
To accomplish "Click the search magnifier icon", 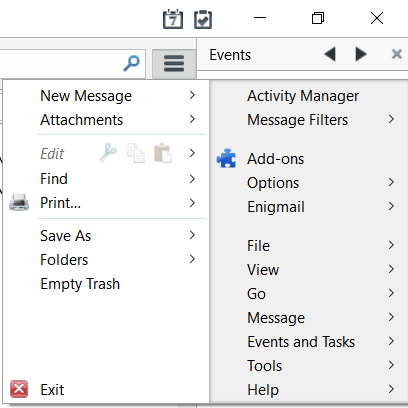I will [x=131, y=63].
